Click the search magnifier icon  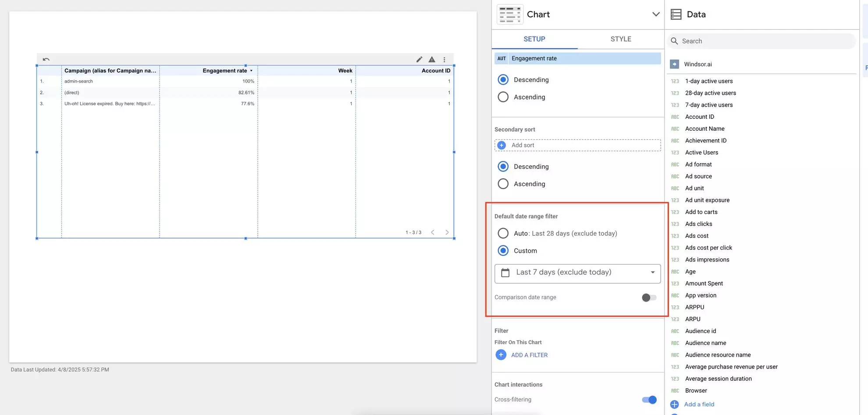[x=675, y=41]
